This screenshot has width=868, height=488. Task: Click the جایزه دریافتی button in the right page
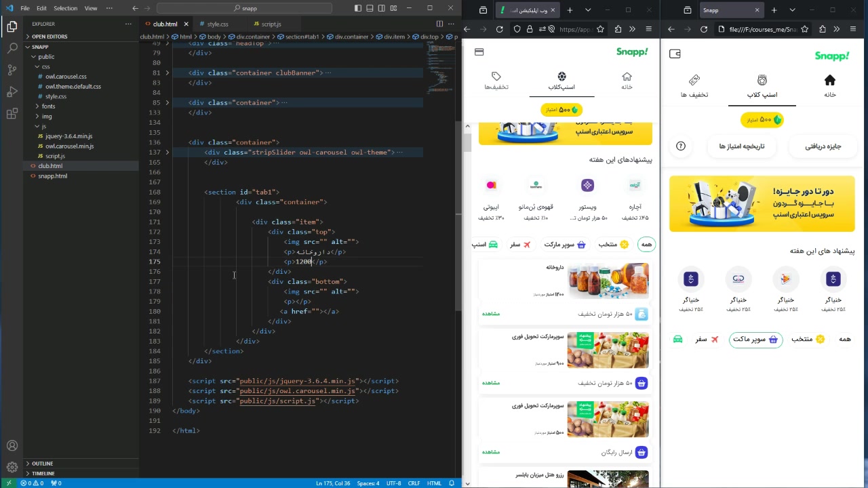[x=823, y=146]
